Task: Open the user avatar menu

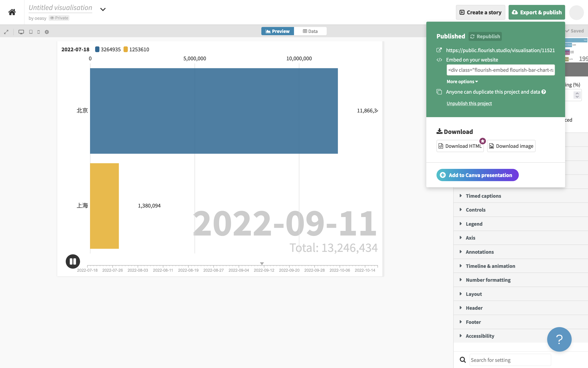Action: 576,12
